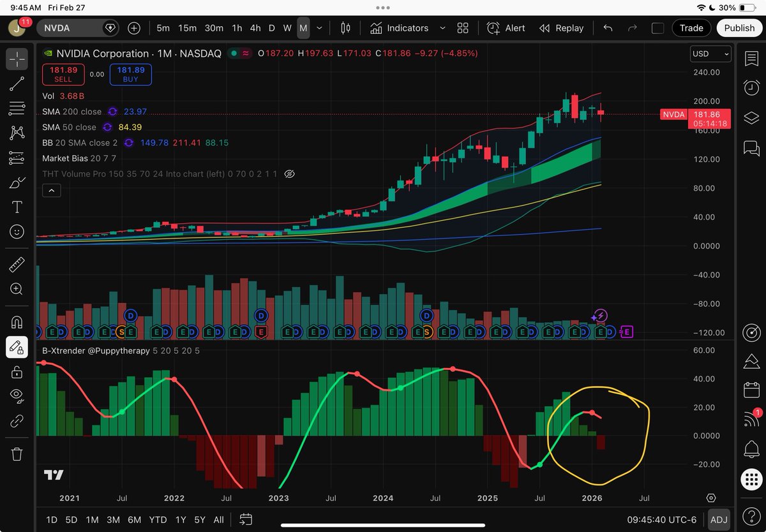This screenshot has width=766, height=532.
Task: Expand favorite indicators dropdown arrow
Action: tap(442, 28)
